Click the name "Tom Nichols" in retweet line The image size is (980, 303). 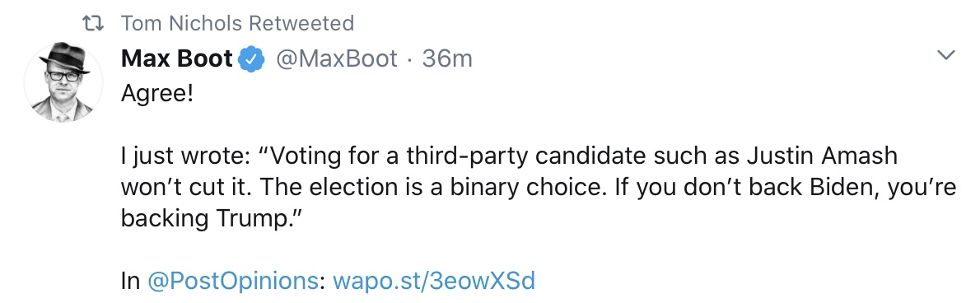[181, 24]
